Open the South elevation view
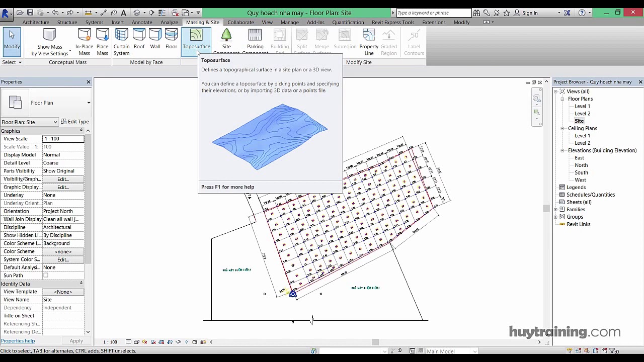 pyautogui.click(x=581, y=172)
